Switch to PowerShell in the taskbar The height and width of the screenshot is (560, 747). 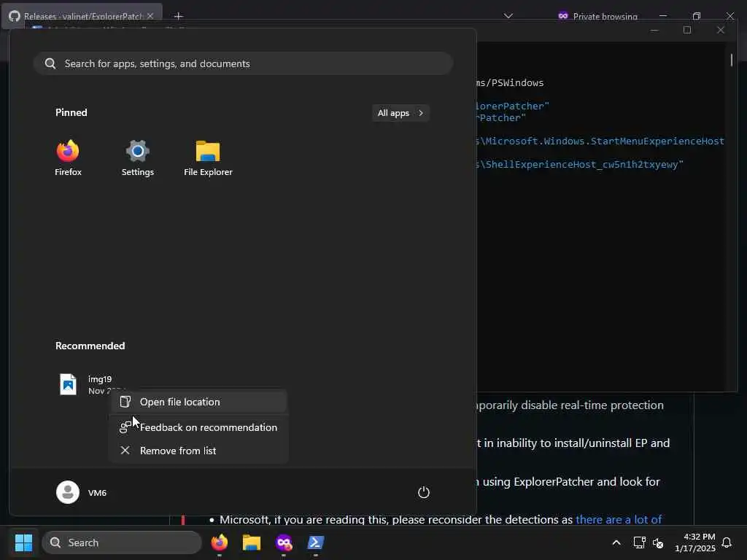pos(315,542)
